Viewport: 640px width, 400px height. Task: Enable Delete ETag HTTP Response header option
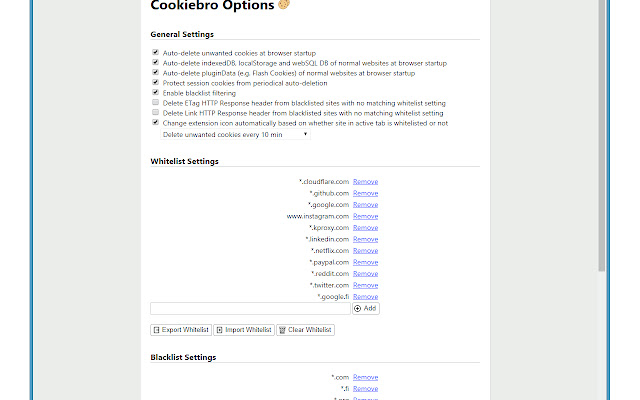(x=155, y=103)
